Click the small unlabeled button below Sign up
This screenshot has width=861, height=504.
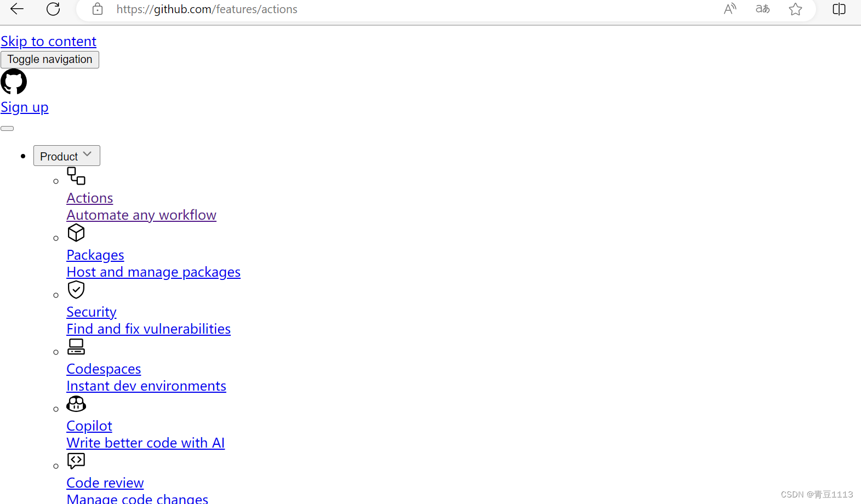pos(7,129)
